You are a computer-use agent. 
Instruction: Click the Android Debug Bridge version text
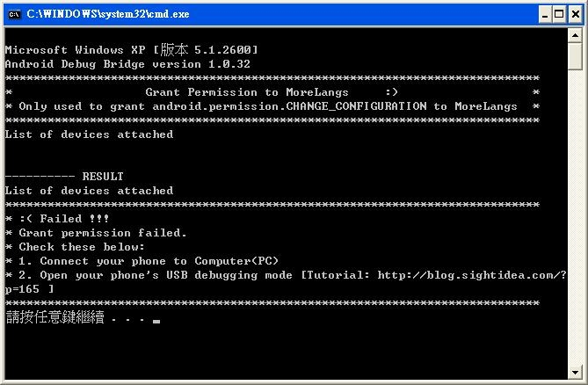tap(127, 64)
